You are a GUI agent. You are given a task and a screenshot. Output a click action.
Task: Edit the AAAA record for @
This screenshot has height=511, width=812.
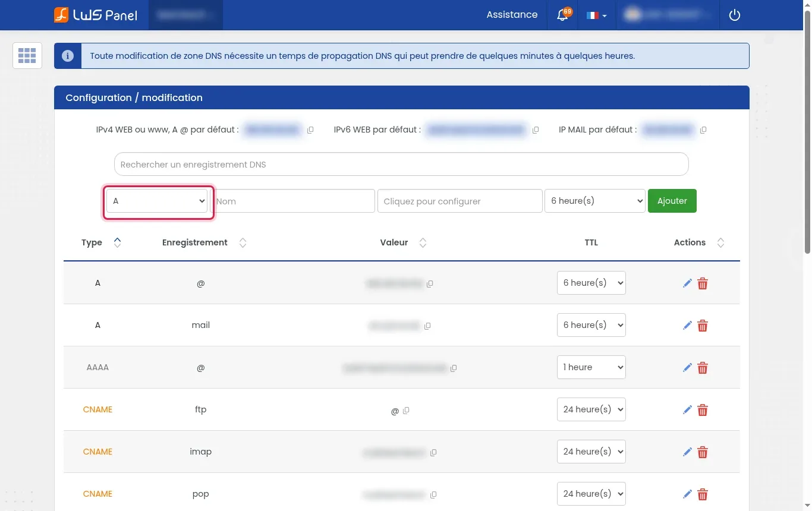687,368
